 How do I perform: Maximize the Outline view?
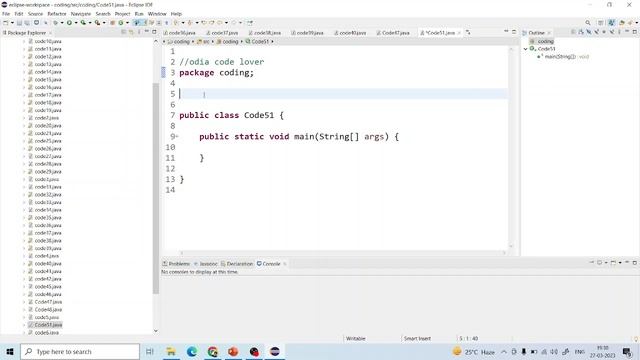tap(634, 32)
